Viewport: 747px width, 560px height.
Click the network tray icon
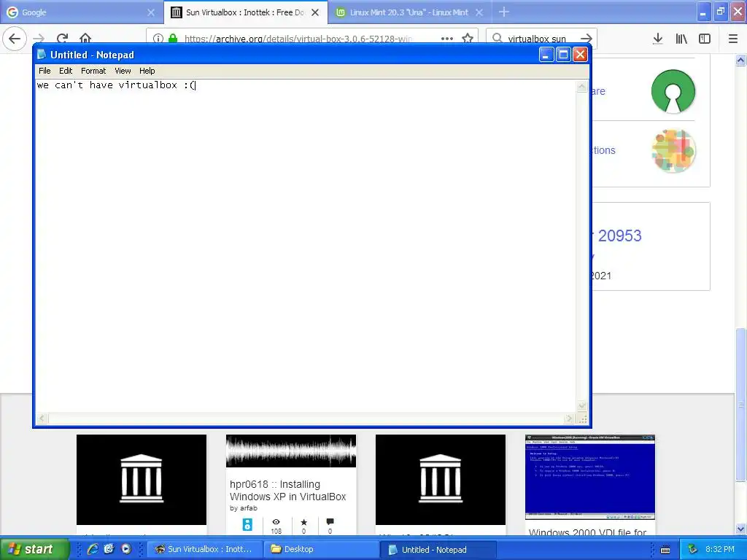692,550
